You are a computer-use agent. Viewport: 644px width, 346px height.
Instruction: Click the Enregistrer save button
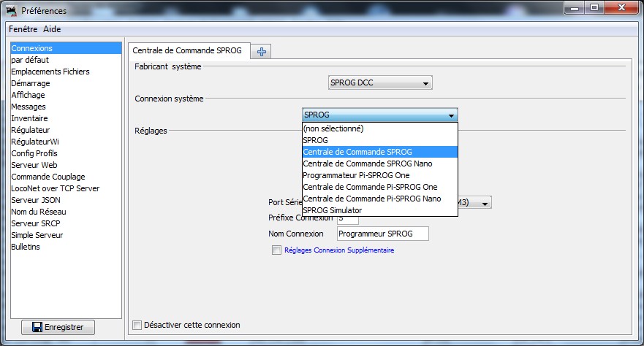click(58, 327)
